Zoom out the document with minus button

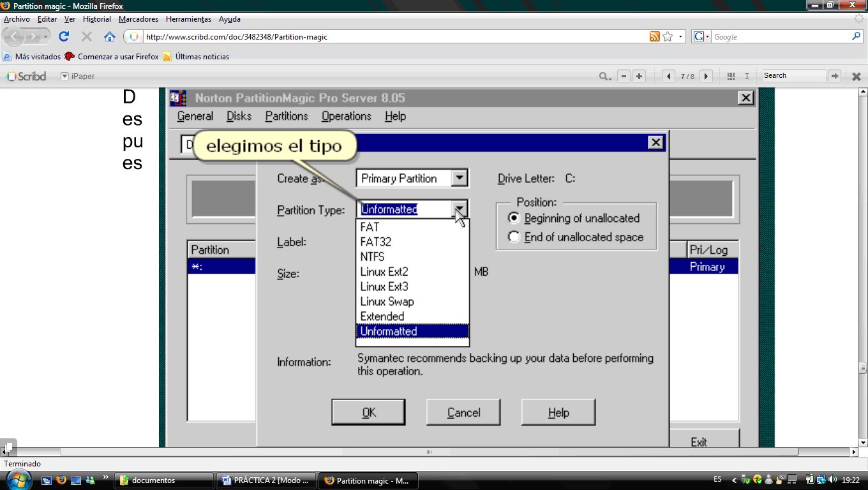tap(624, 76)
